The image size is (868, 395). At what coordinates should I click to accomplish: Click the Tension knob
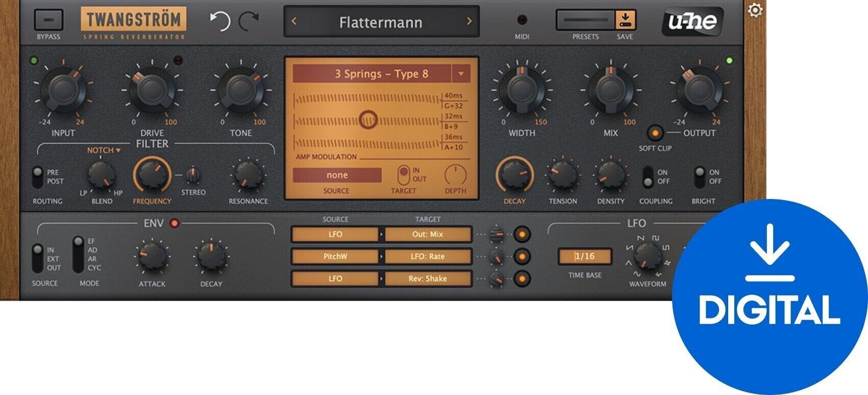coord(562,176)
